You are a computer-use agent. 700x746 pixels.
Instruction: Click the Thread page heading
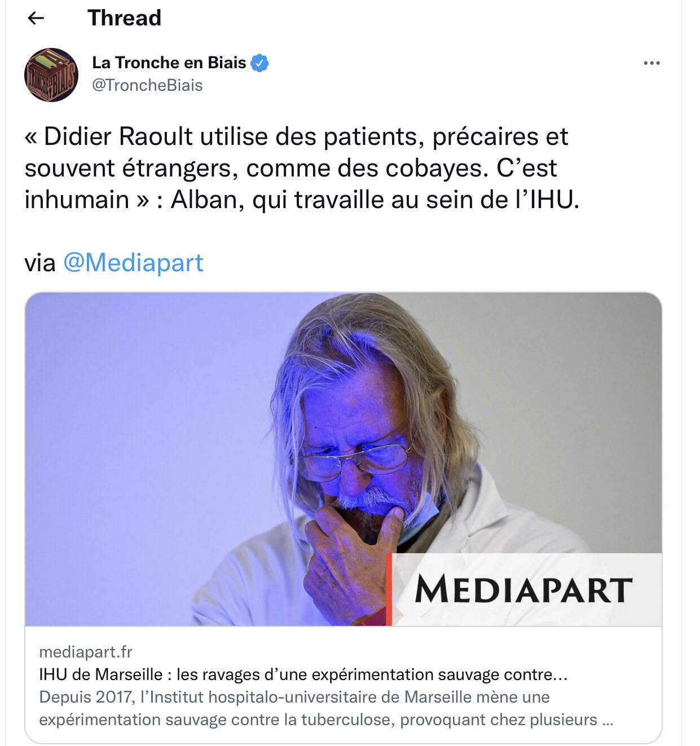coord(125,18)
